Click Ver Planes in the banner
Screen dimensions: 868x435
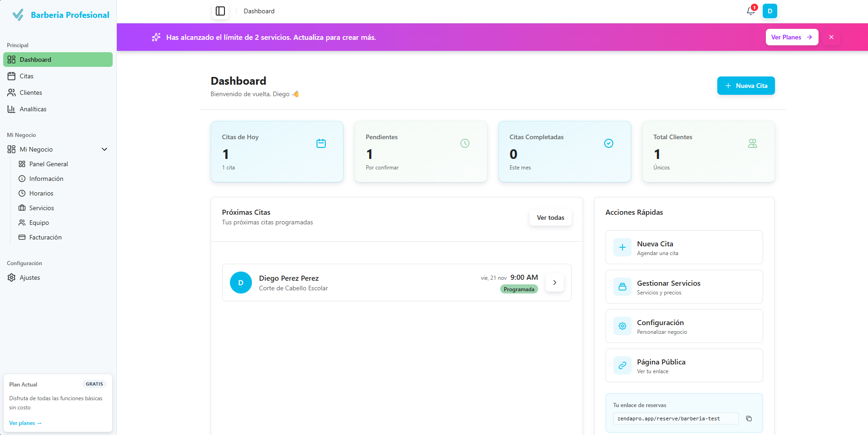point(792,37)
